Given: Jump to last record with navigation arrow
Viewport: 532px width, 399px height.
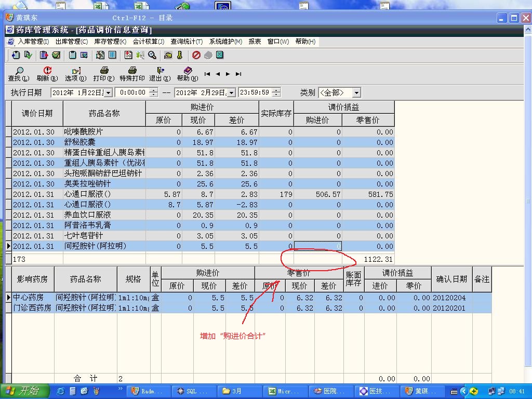Looking at the screenshot, I should [x=238, y=74].
